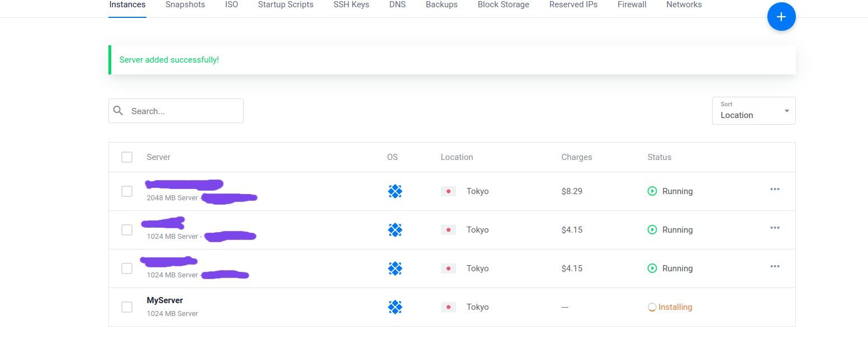This screenshot has height=363, width=868.
Task: Expand the options menu for the last Running server
Action: (775, 267)
